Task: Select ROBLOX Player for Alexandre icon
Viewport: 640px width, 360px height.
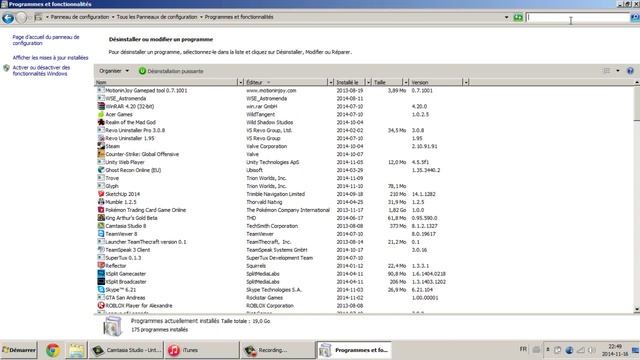Action: pos(101,305)
